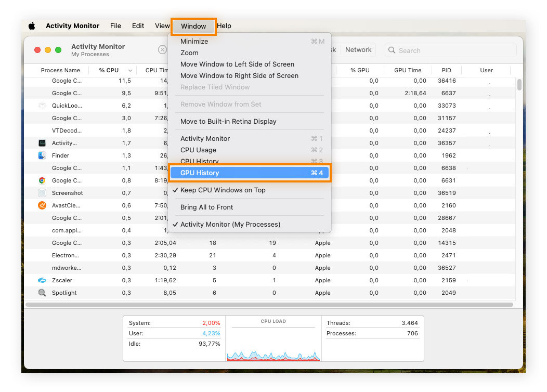Click PID value 36416
Image resolution: width=547 pixels, height=392 pixels.
click(447, 81)
